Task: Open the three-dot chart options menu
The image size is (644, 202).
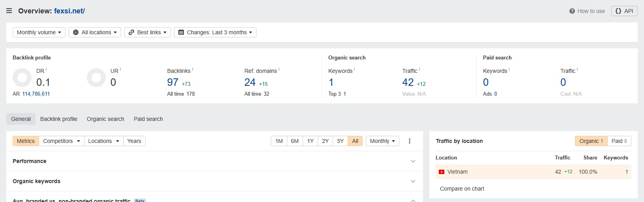Action: (410, 141)
